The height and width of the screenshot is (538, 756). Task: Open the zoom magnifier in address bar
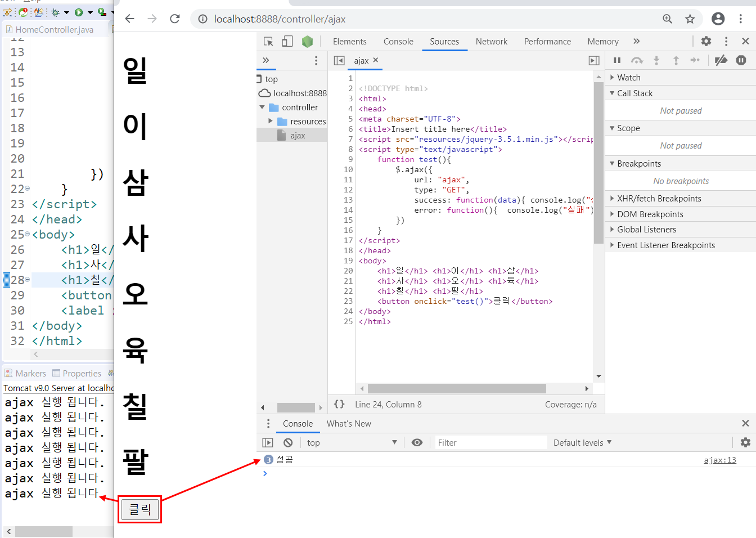(x=668, y=19)
